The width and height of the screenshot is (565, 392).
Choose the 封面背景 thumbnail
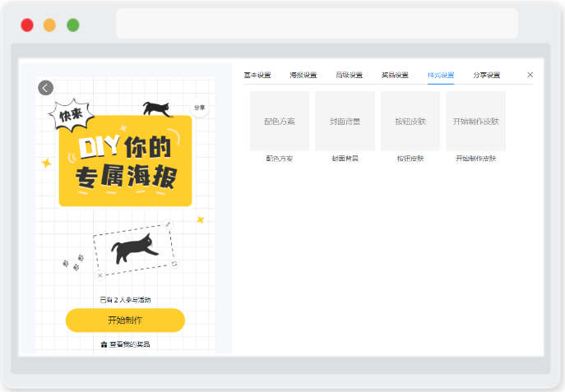click(x=345, y=121)
